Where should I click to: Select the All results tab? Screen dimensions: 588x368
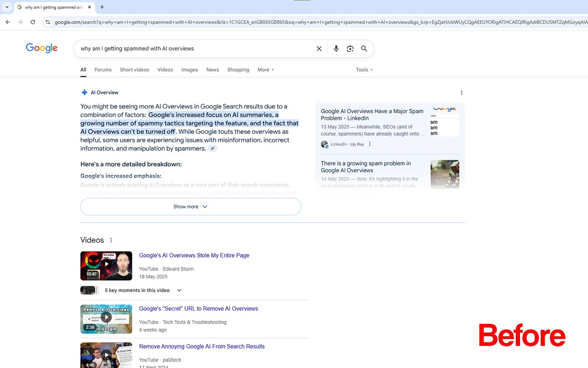[x=83, y=70]
